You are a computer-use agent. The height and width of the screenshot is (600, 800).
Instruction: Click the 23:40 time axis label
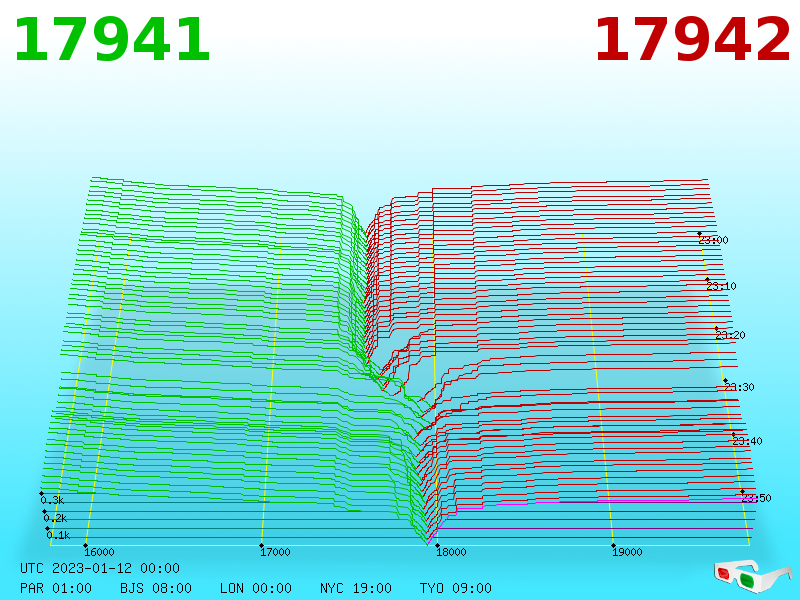coord(747,441)
